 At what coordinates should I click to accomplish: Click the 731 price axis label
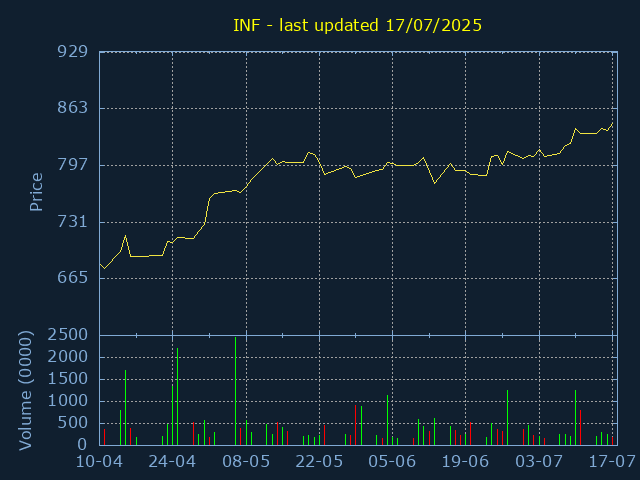73,221
